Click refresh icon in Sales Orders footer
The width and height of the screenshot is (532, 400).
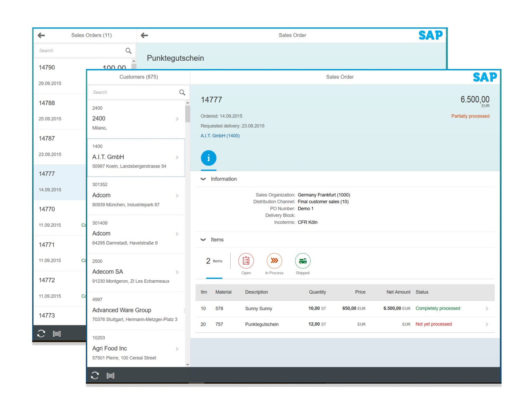(x=41, y=333)
